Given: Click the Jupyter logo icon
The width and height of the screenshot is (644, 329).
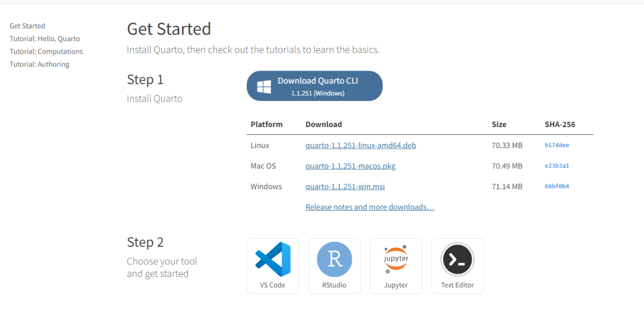Looking at the screenshot, I should click(396, 259).
